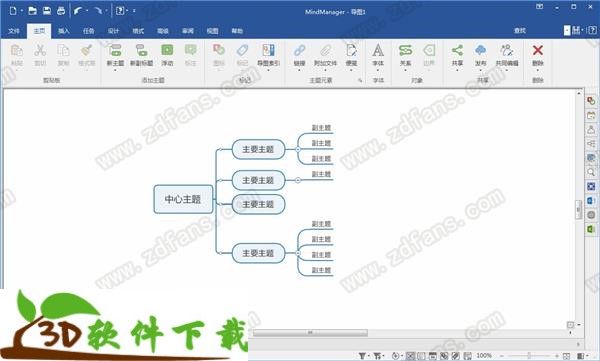Select the third 主要主题 without subtopics
Screen dimensions: 600x361
258,204
